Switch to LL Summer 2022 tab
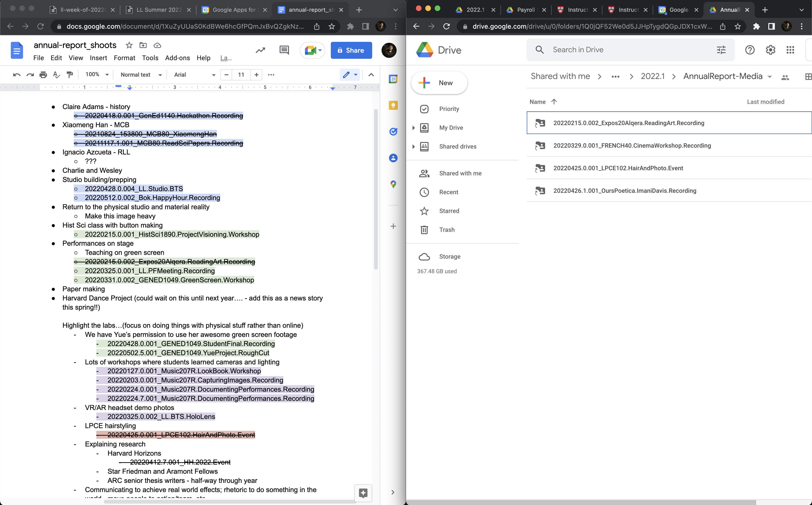This screenshot has height=505, width=812. (159, 10)
